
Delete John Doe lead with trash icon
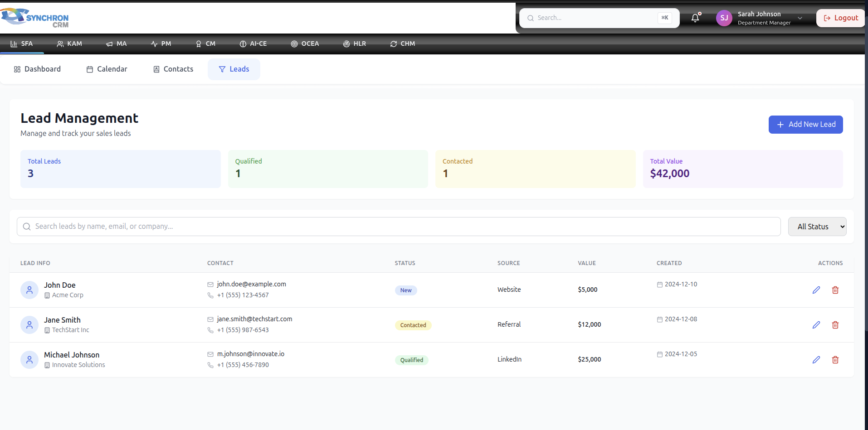pos(835,290)
